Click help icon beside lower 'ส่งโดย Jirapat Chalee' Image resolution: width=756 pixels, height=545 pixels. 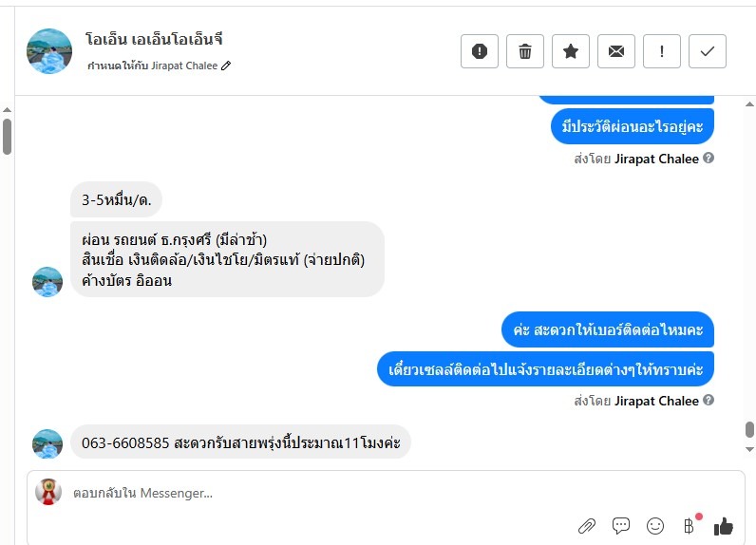pyautogui.click(x=709, y=401)
